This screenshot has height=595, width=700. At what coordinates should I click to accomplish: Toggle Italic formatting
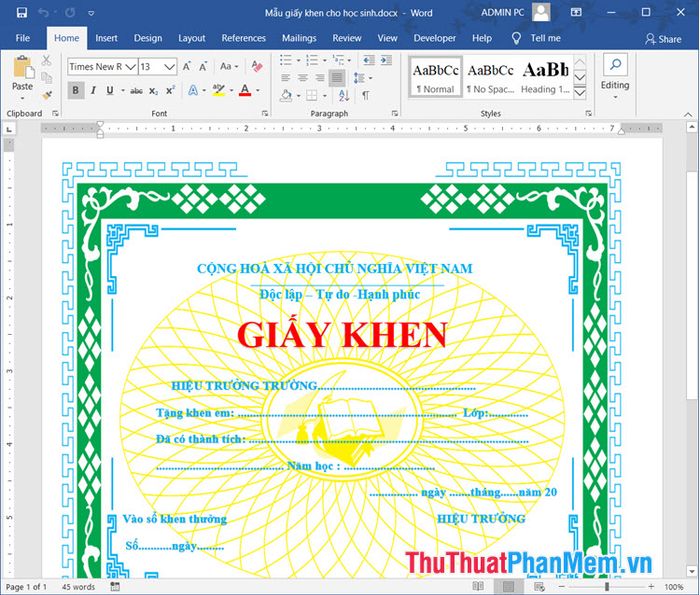93,91
